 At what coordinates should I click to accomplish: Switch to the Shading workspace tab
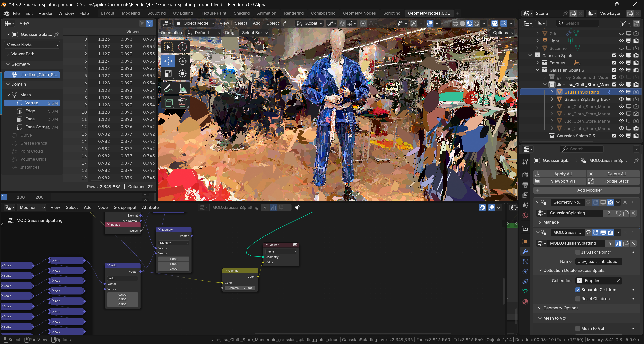242,13
